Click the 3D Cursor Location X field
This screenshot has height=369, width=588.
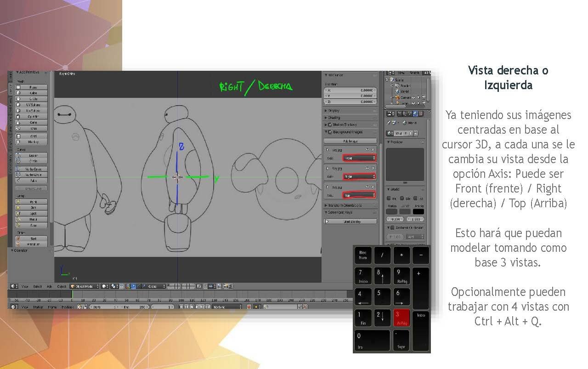pos(350,90)
